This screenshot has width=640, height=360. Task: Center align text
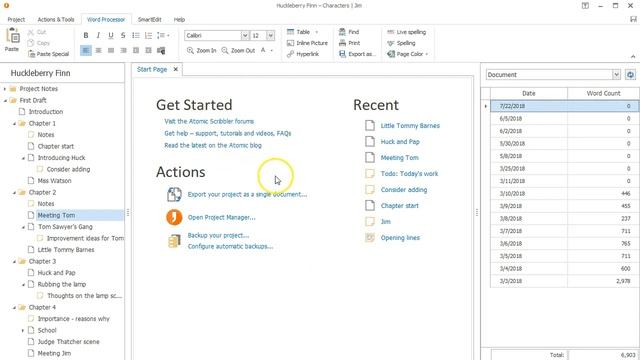pyautogui.click(x=98, y=51)
